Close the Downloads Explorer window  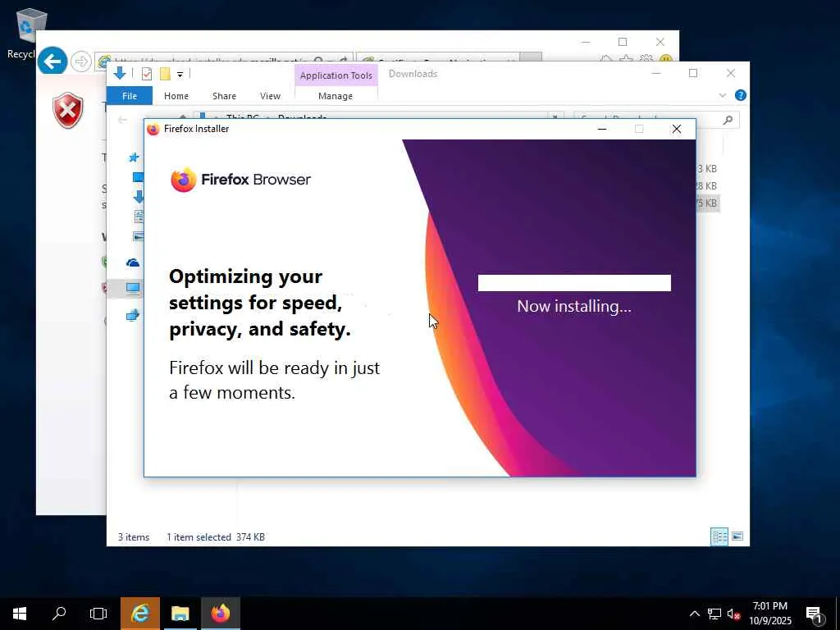pyautogui.click(x=731, y=73)
